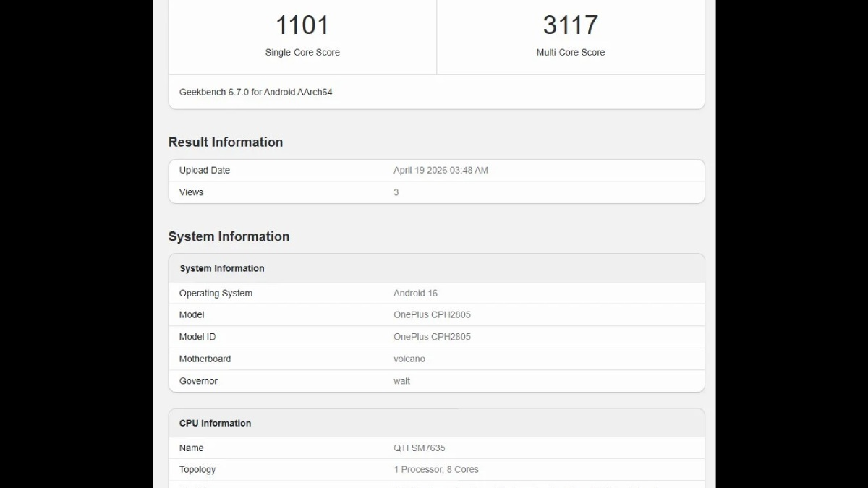Click the 1 Processor, 8 Cores value

click(x=436, y=469)
